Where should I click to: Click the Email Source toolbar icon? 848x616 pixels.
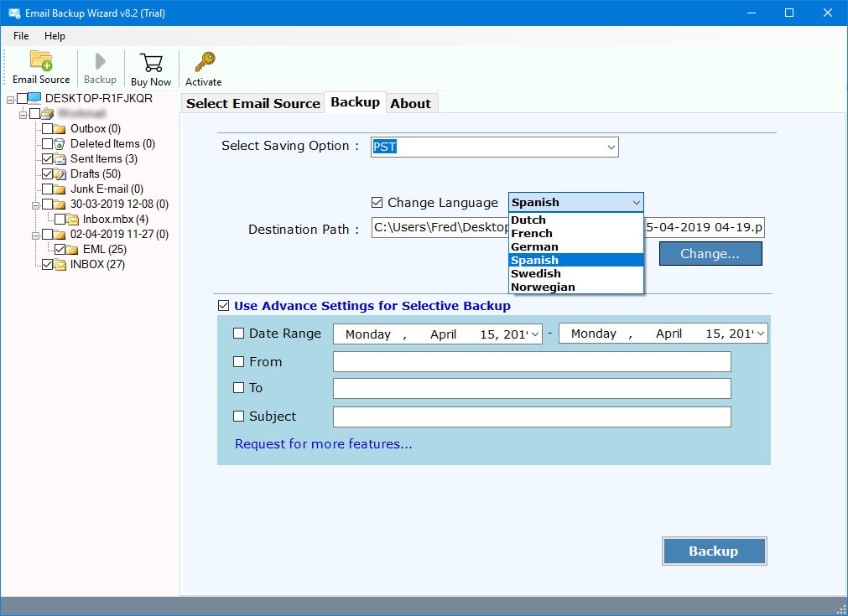click(41, 60)
